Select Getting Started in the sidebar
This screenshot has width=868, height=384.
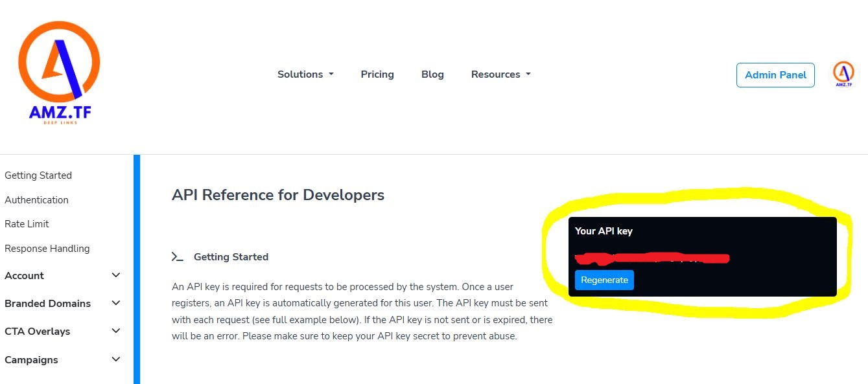[x=38, y=175]
